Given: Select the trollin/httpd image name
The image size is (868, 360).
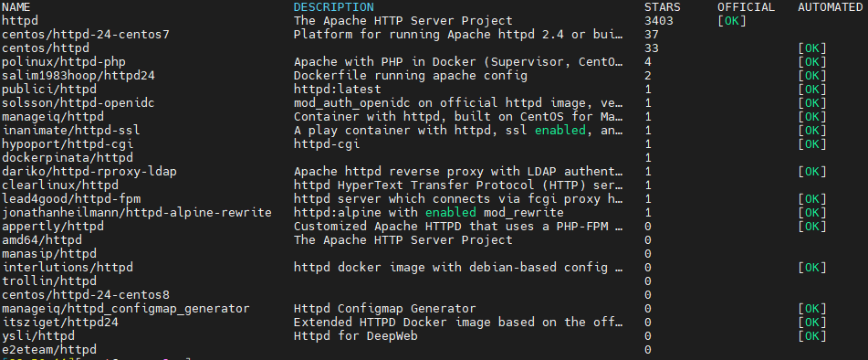Looking at the screenshot, I should pos(49,281).
